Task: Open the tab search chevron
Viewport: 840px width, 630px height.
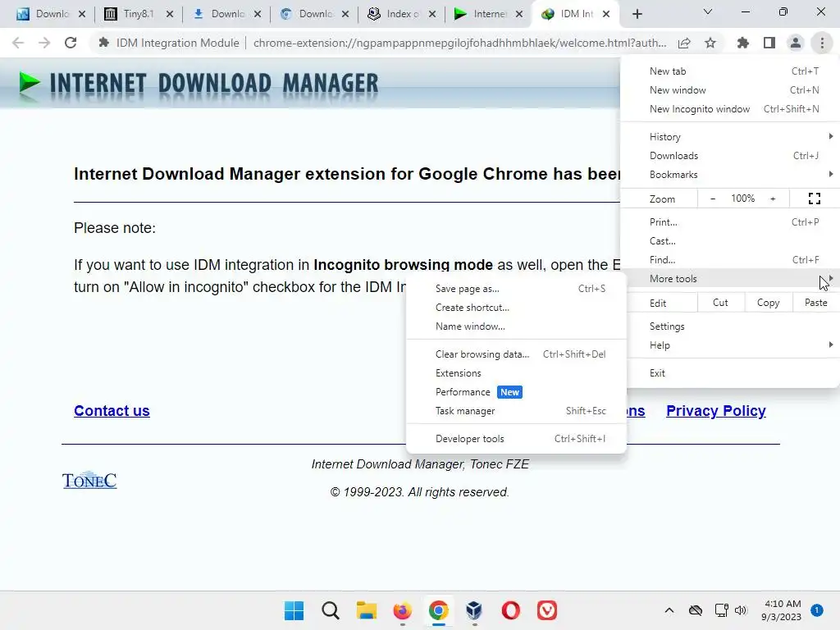Action: (708, 11)
